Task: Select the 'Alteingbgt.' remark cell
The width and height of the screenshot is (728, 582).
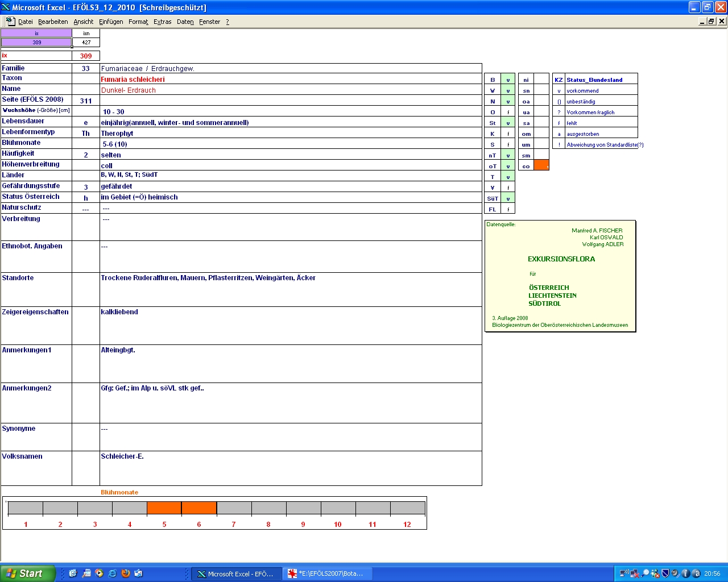Action: (291, 364)
